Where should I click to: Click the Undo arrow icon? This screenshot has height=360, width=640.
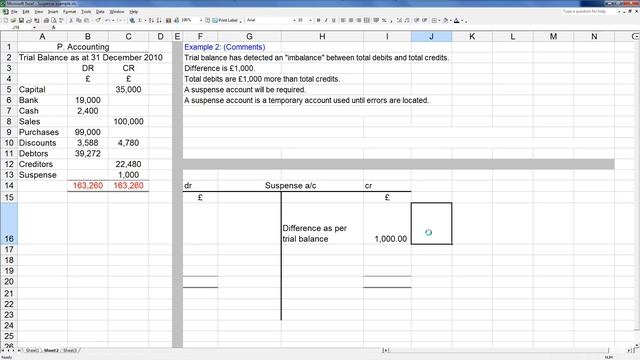pos(107,20)
